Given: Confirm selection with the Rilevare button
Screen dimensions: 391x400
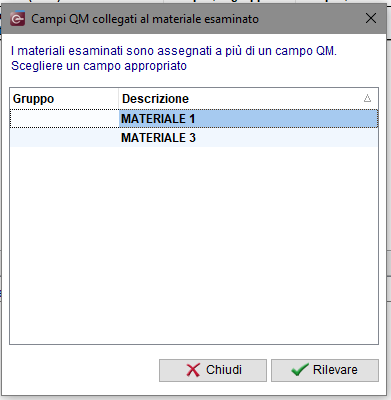Looking at the screenshot, I should pyautogui.click(x=325, y=370).
